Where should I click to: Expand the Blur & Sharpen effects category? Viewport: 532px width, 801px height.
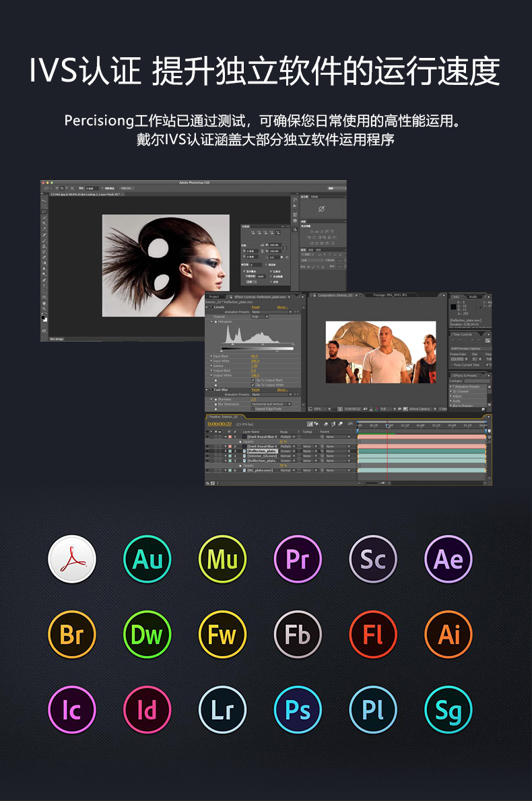click(451, 406)
